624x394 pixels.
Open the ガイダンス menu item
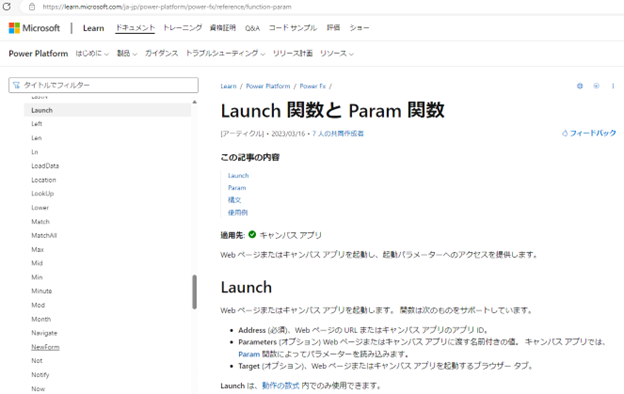click(x=161, y=53)
